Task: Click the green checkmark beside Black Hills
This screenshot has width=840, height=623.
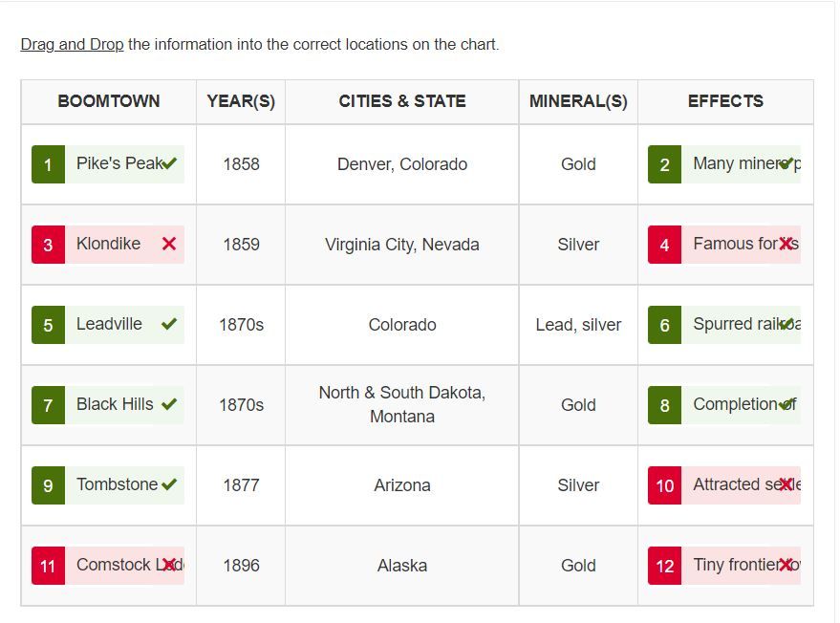Action: tap(169, 404)
